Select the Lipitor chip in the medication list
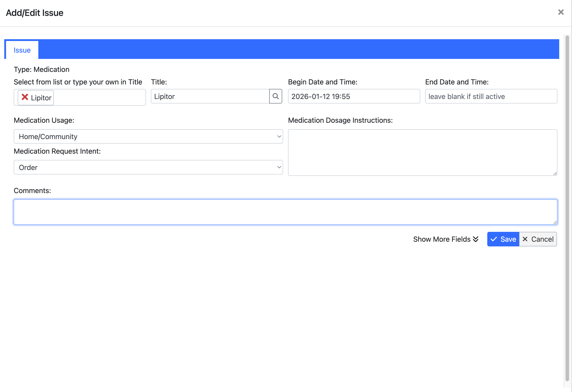The height and width of the screenshot is (392, 572). (41, 97)
